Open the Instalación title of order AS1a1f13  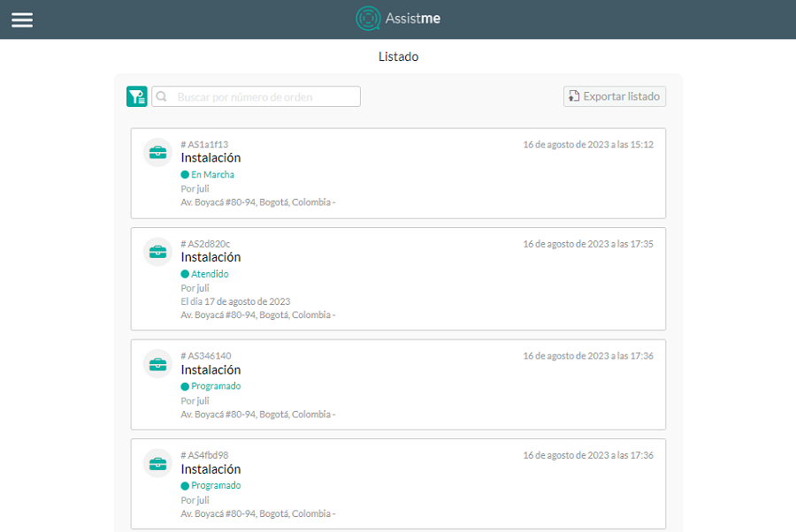coord(210,158)
